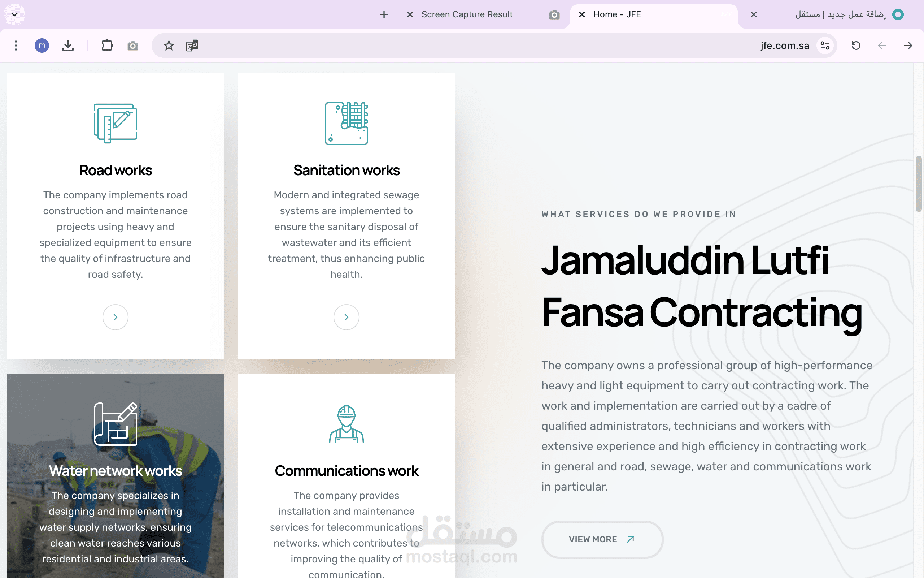This screenshot has height=578, width=924.
Task: Open the Communications work heading
Action: tap(346, 471)
